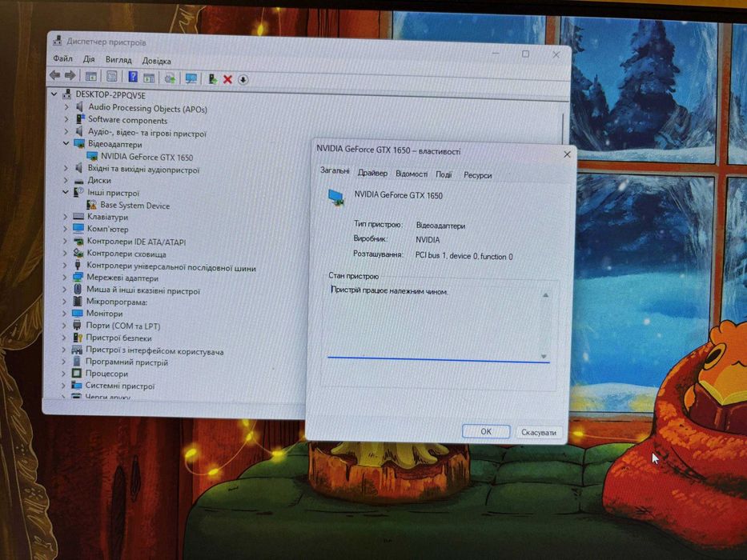Viewport: 747px width, 560px height.
Task: Click the Клавіатури keyboard icon
Action: (x=78, y=217)
